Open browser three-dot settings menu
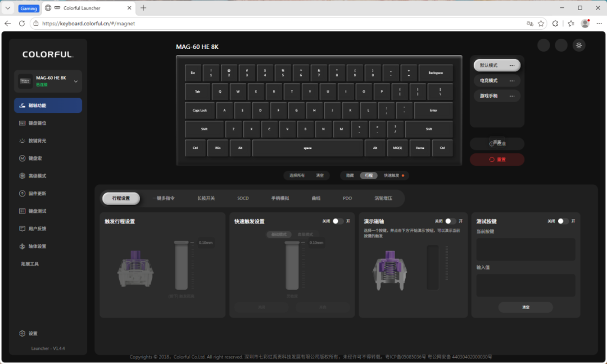Image resolution: width=607 pixels, height=364 pixels. click(x=599, y=24)
